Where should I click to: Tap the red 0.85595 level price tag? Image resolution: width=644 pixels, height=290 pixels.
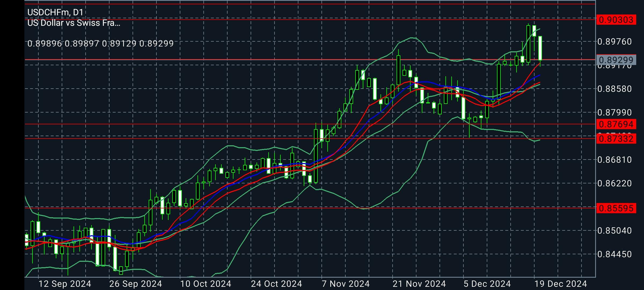(616, 208)
